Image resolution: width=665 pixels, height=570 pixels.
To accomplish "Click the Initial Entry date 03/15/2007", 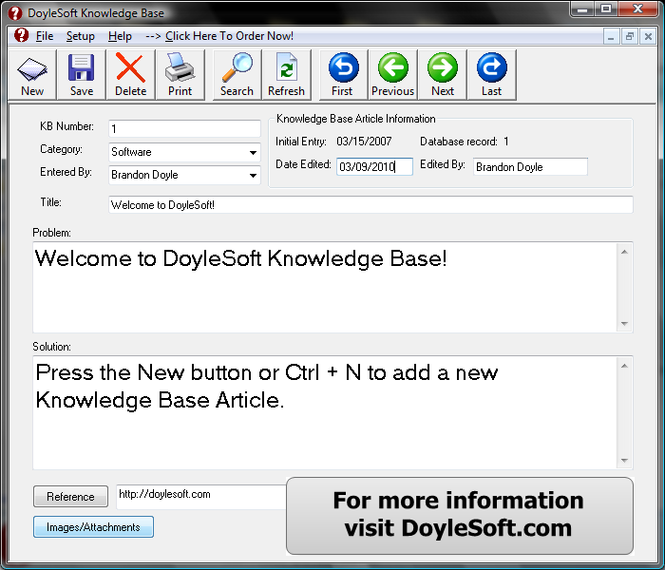I will point(364,141).
